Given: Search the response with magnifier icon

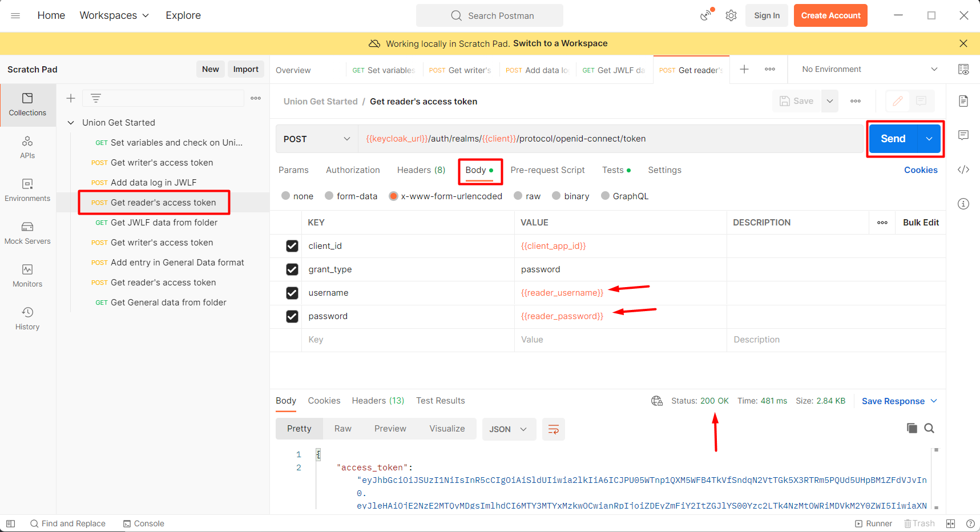Looking at the screenshot, I should pyautogui.click(x=929, y=428).
